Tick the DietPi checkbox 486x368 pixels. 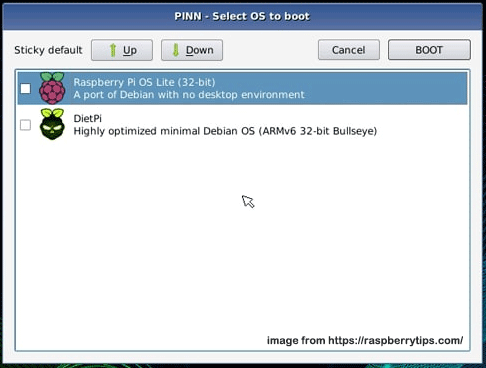pos(26,125)
